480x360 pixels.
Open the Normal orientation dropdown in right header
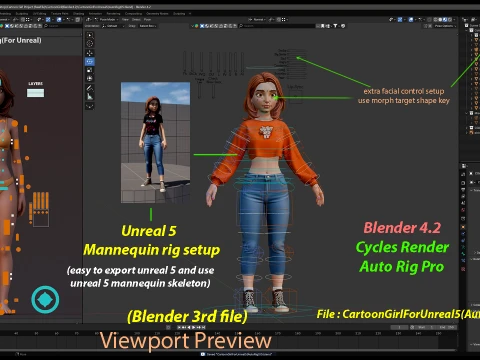pyautogui.click(x=258, y=20)
